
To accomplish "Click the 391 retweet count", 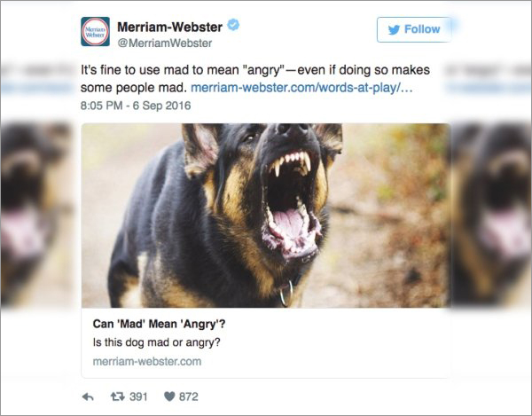I will (x=138, y=396).
